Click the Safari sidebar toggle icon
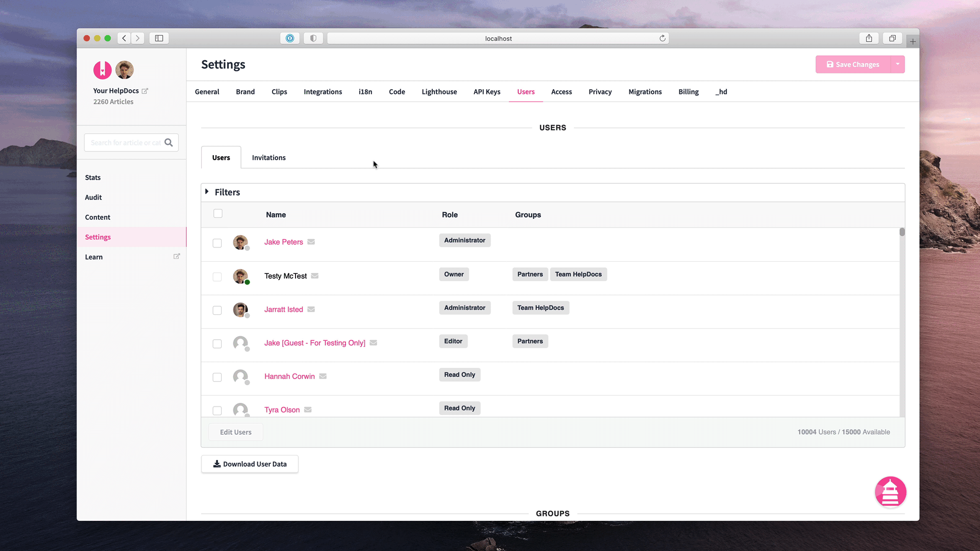Image resolution: width=980 pixels, height=551 pixels. [159, 38]
